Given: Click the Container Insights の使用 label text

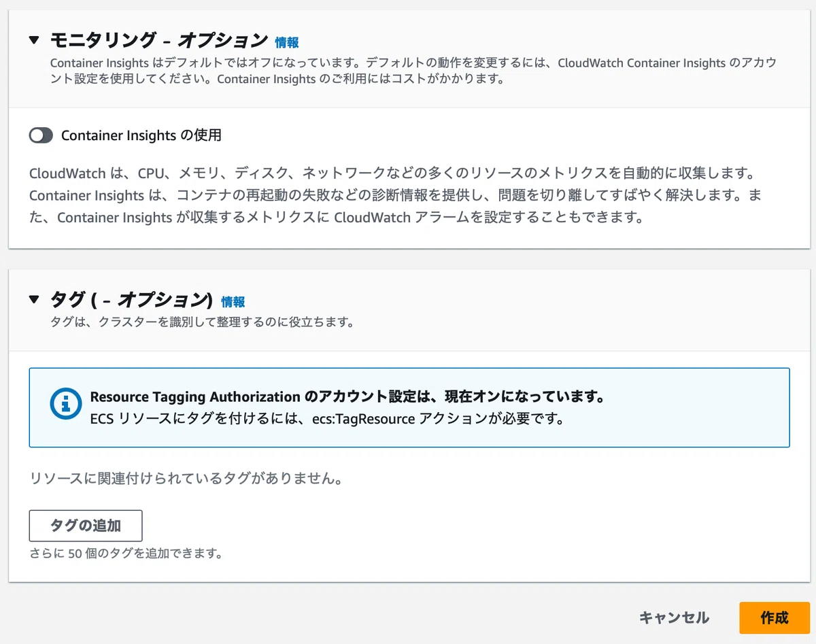Looking at the screenshot, I should pyautogui.click(x=141, y=135).
